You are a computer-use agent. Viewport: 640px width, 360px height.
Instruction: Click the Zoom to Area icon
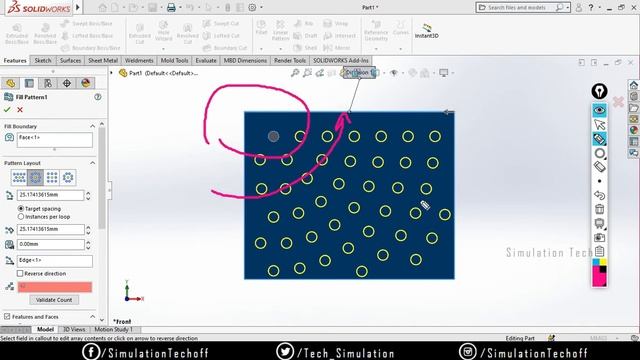(x=307, y=73)
